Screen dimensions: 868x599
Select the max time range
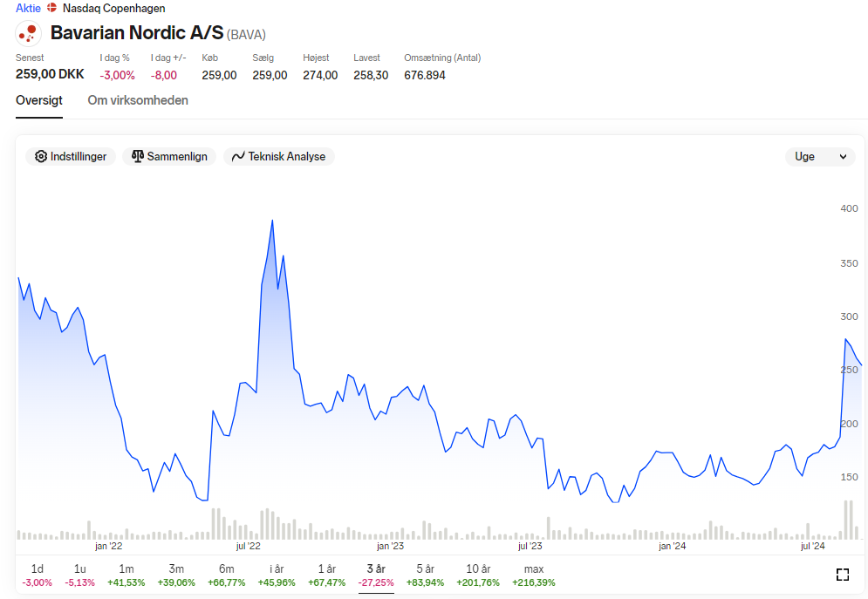(534, 575)
